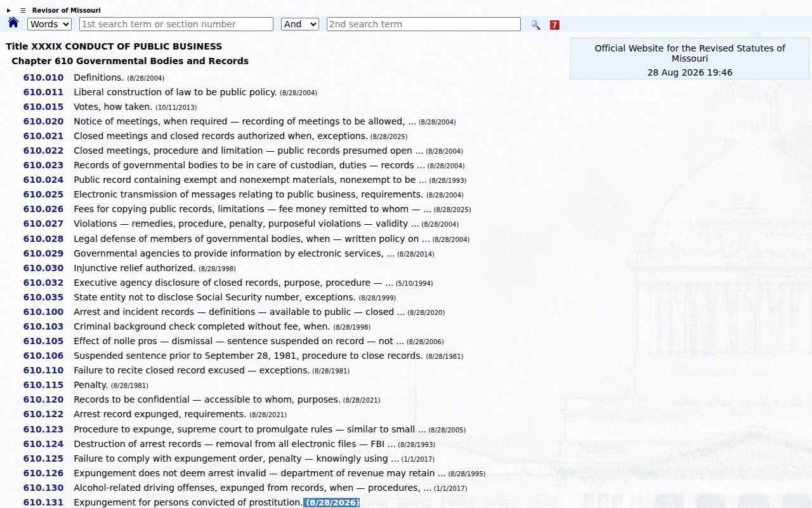Open section 610.105 nolle pros link
The width and height of the screenshot is (812, 508).
tap(44, 341)
